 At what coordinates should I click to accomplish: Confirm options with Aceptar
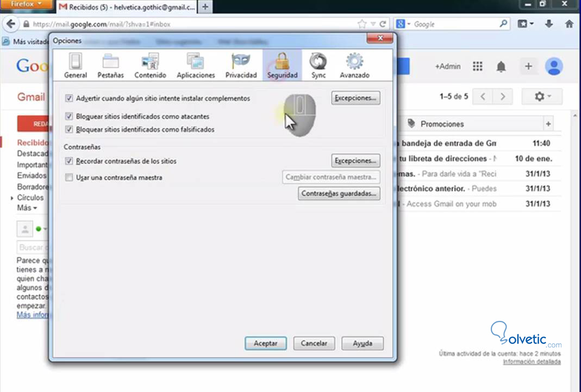pyautogui.click(x=265, y=343)
